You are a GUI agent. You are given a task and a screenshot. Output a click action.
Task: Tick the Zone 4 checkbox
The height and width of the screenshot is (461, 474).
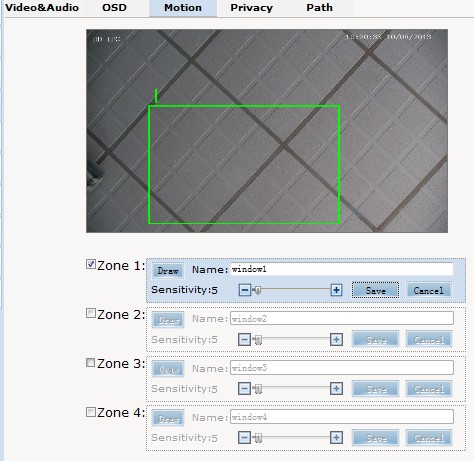point(91,412)
